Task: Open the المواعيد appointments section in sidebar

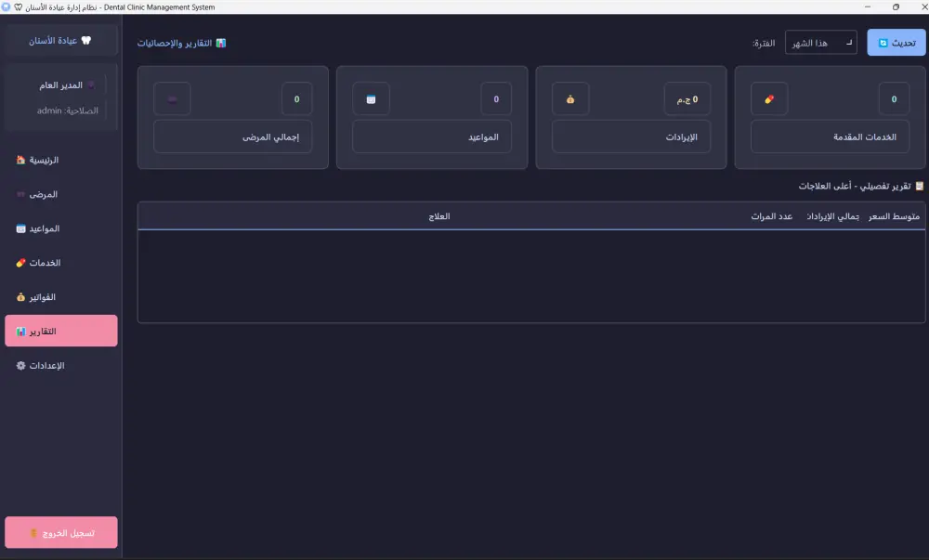Action: coord(61,228)
